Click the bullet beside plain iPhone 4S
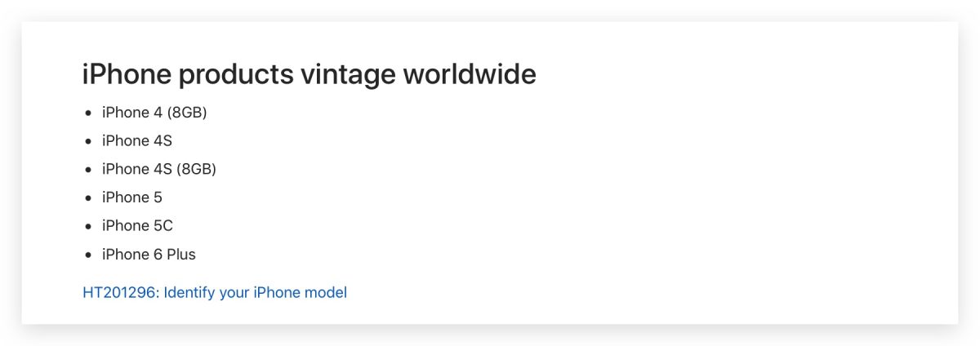 click(x=88, y=141)
